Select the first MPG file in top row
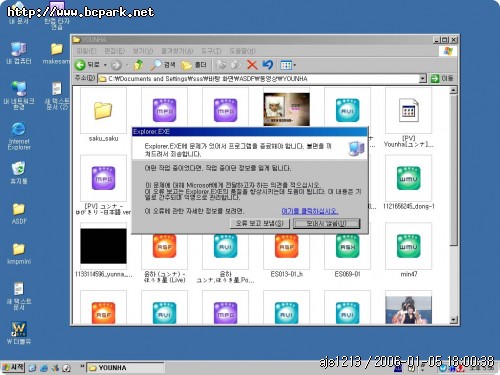This screenshot has height=375, width=500. (164, 110)
